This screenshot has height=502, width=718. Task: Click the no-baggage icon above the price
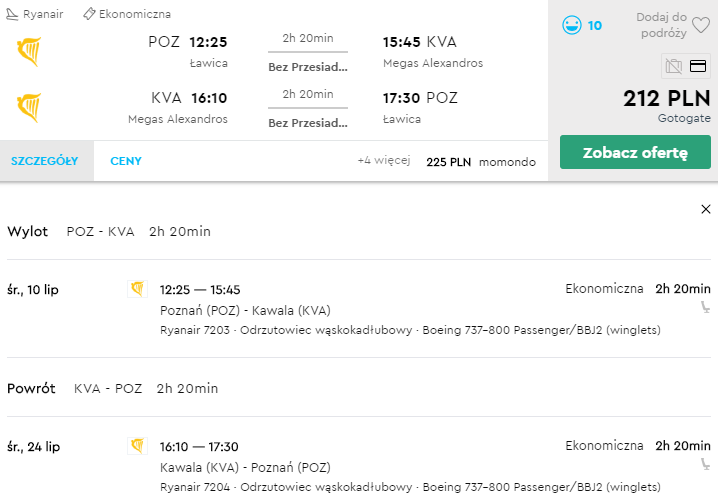673,67
